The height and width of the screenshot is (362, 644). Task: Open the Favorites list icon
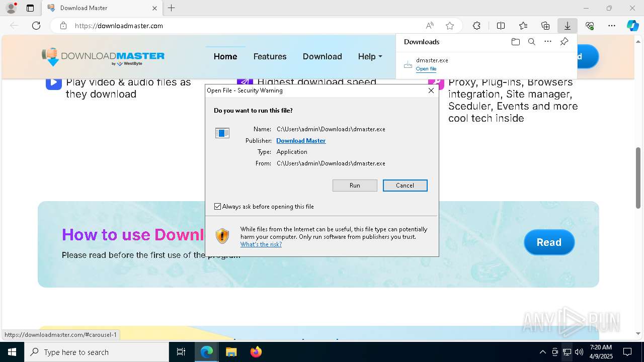(x=523, y=26)
